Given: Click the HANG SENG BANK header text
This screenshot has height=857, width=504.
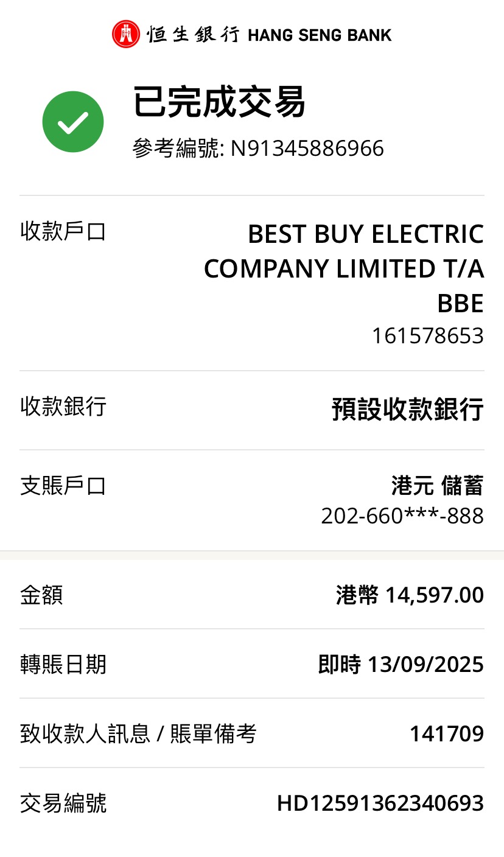Looking at the screenshot, I should pyautogui.click(x=320, y=35).
